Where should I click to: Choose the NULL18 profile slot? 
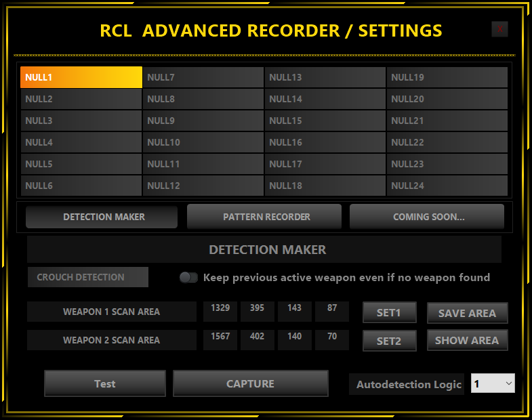click(x=325, y=186)
